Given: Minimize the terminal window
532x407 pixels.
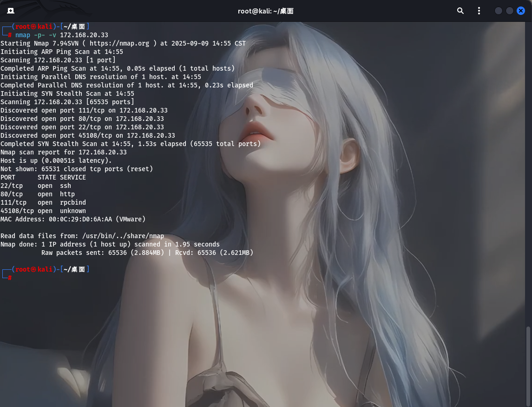Looking at the screenshot, I should [x=499, y=11].
